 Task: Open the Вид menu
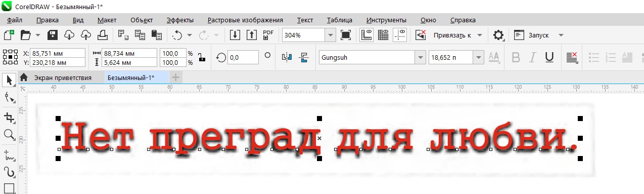click(78, 20)
